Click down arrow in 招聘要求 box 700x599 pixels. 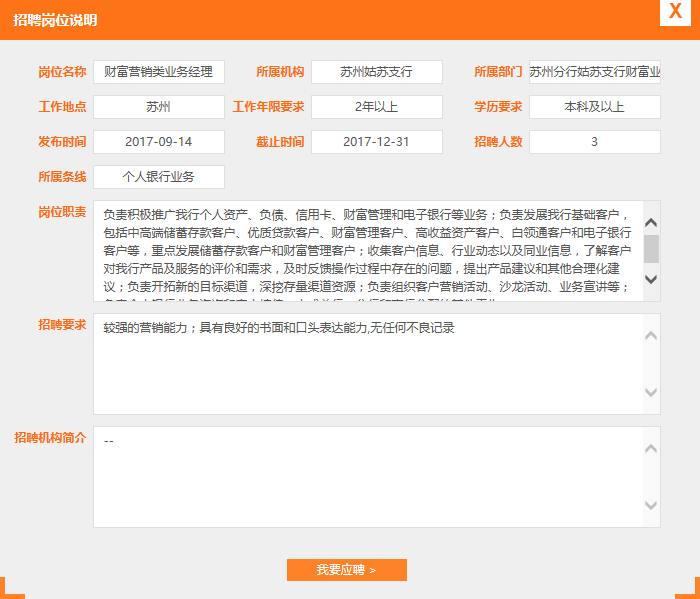[651, 392]
